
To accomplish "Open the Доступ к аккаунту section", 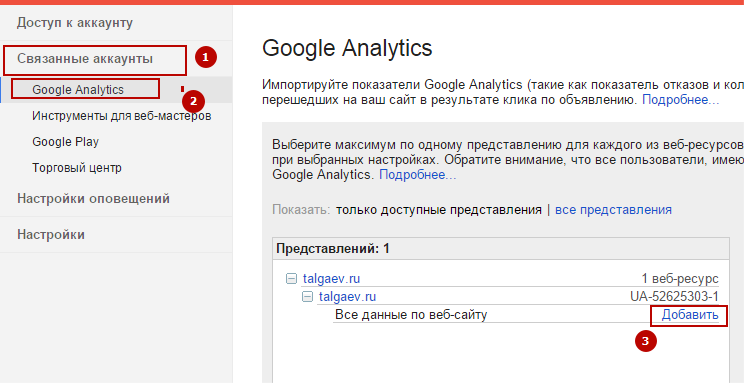I will coord(75,23).
